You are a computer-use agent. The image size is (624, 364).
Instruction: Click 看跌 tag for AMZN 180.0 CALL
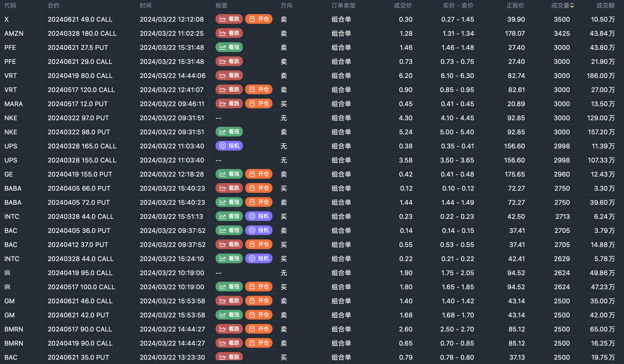click(x=229, y=33)
